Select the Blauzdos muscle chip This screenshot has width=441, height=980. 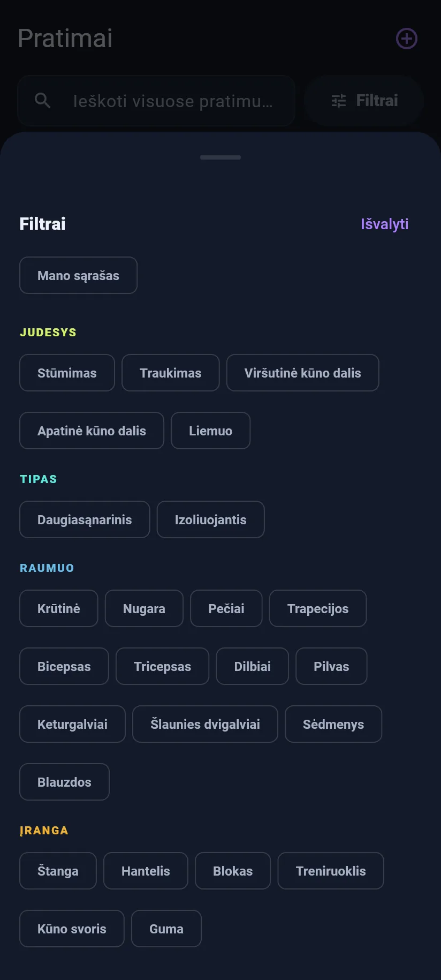(65, 782)
